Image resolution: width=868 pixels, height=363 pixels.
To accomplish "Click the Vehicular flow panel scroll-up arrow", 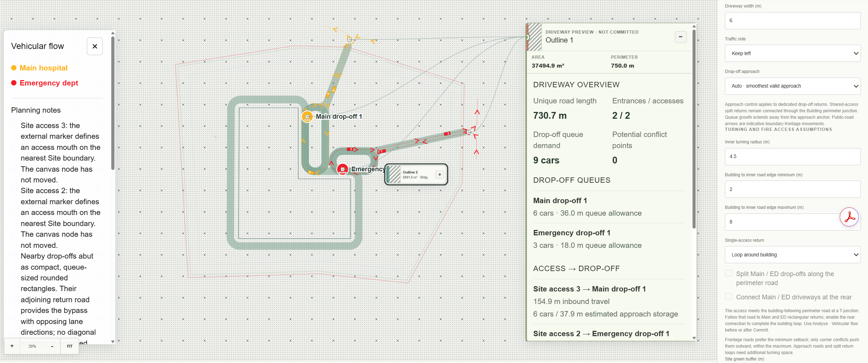I will click(x=113, y=33).
